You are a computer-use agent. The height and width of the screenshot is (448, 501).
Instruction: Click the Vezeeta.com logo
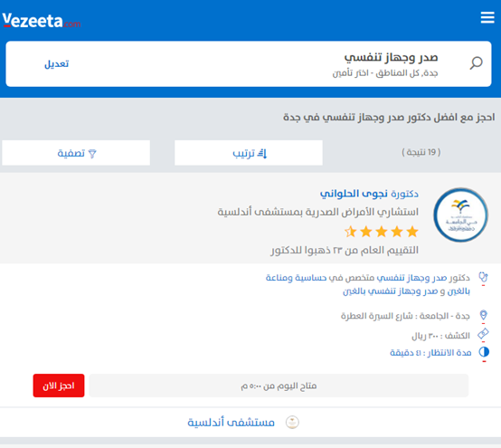(x=42, y=21)
